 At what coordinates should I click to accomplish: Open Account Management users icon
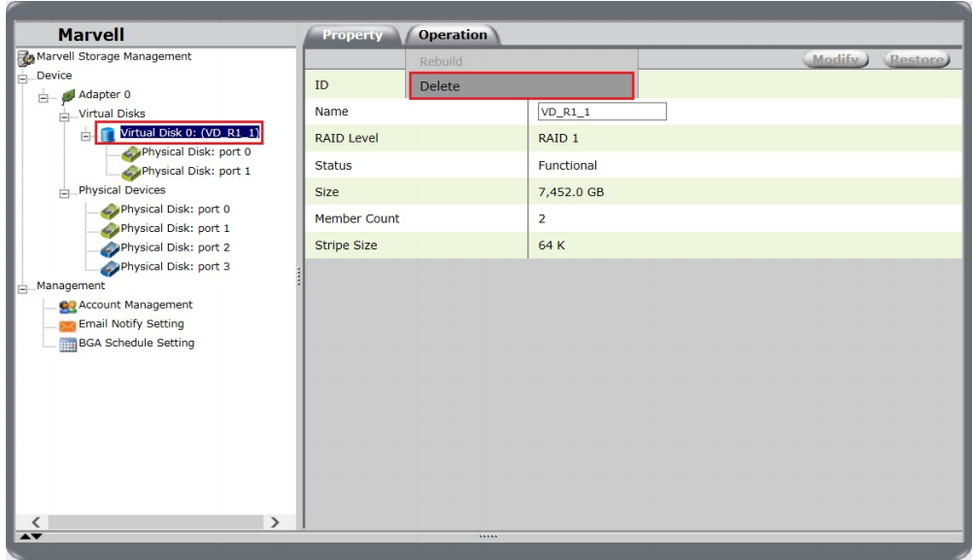point(67,306)
